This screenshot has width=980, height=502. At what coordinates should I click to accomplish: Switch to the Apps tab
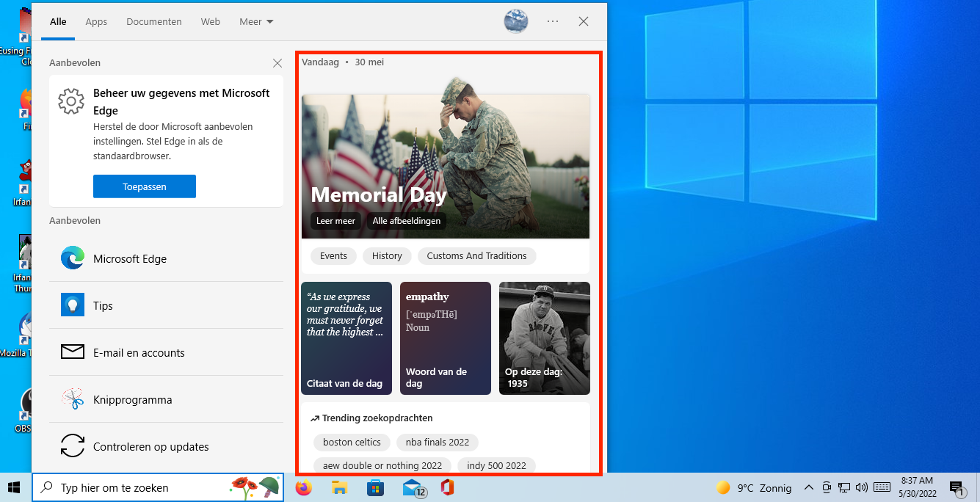tap(96, 22)
